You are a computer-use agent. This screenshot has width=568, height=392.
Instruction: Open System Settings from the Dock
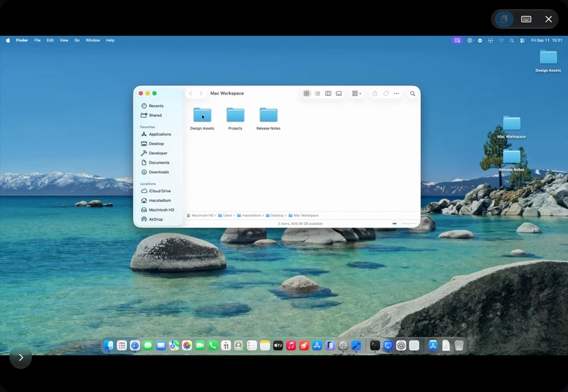343,345
